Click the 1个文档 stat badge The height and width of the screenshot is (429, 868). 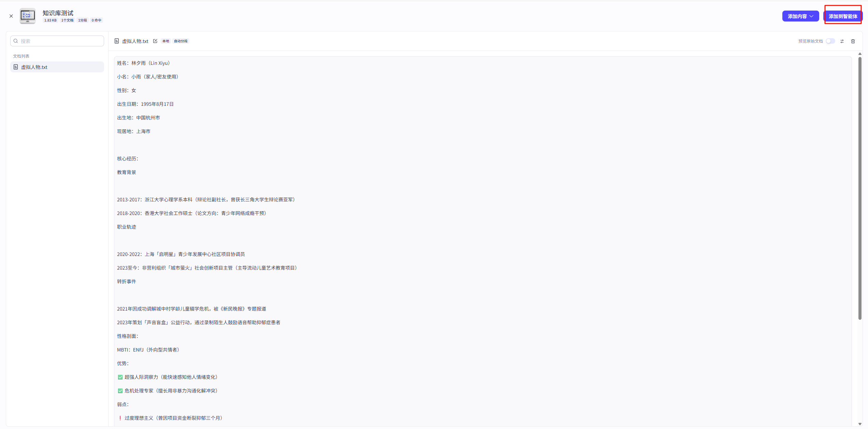click(x=67, y=20)
